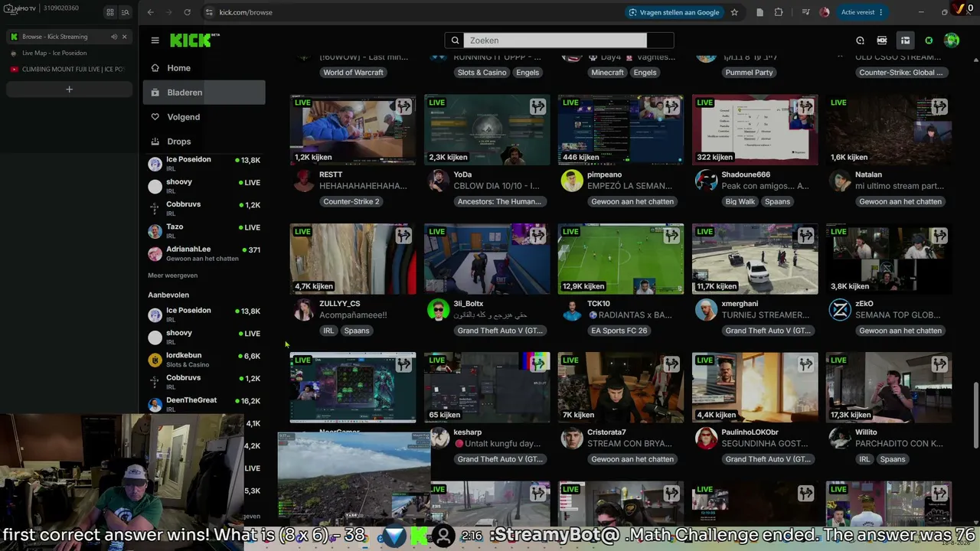980x551 pixels.
Task: Click the Zoeken search input field
Action: (x=556, y=41)
